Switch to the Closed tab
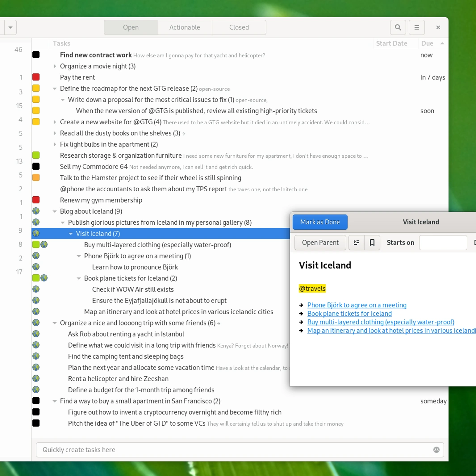 [x=239, y=27]
